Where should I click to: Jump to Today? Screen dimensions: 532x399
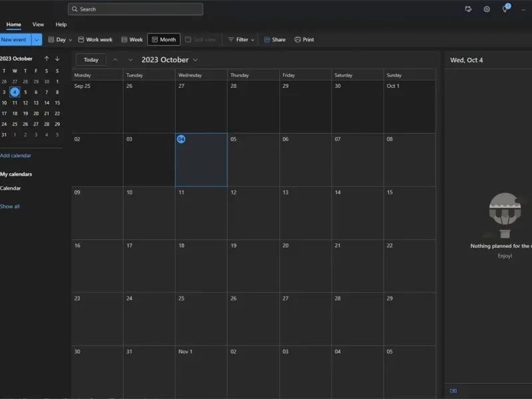91,60
